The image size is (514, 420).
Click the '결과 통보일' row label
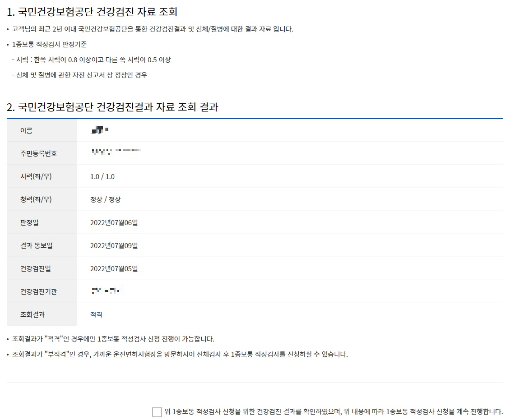tap(37, 246)
